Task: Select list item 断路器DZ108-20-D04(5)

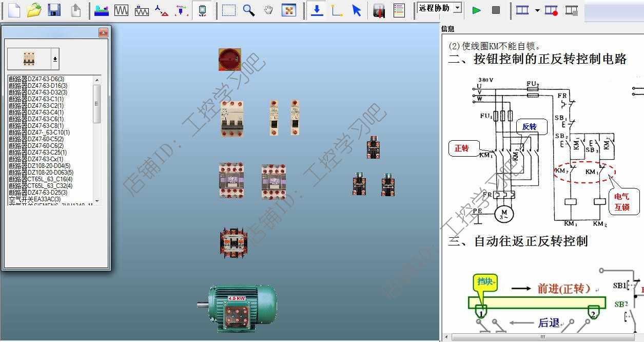Action: pos(40,165)
